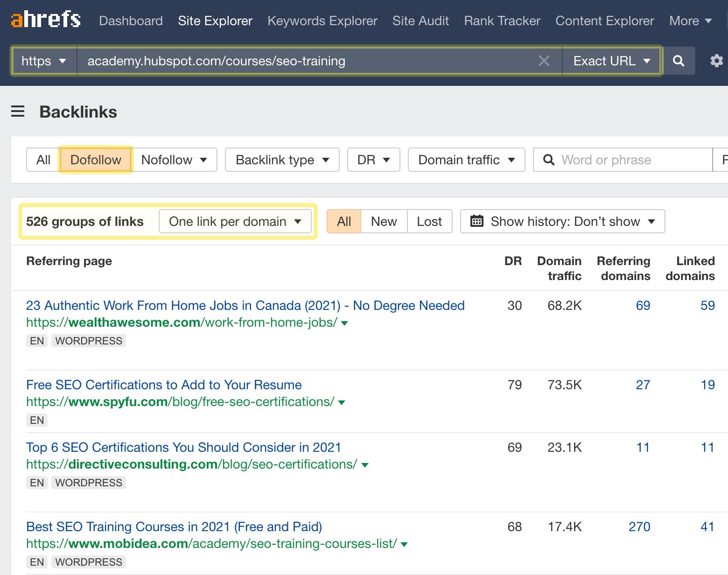
Task: Open the https protocol dropdown
Action: point(44,61)
